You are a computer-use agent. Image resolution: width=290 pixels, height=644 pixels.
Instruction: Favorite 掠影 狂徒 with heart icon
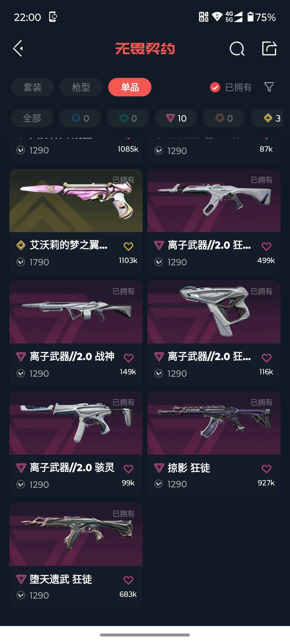point(266,469)
